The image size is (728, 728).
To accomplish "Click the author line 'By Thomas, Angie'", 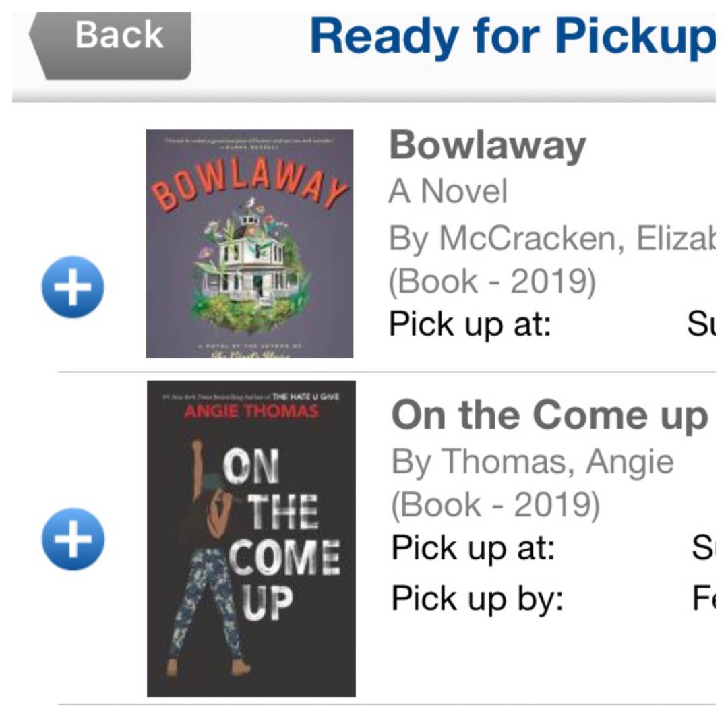I will tap(533, 462).
